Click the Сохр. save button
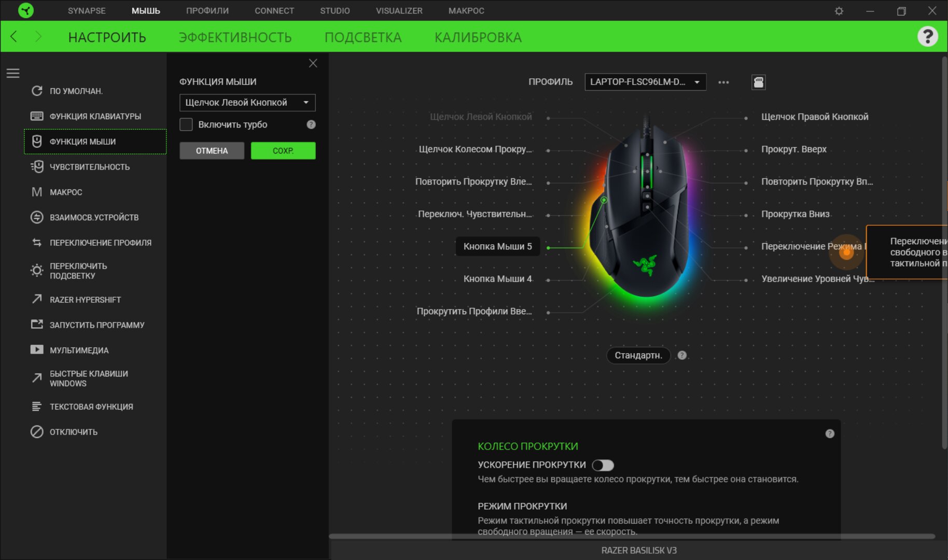This screenshot has width=948, height=560. click(283, 151)
